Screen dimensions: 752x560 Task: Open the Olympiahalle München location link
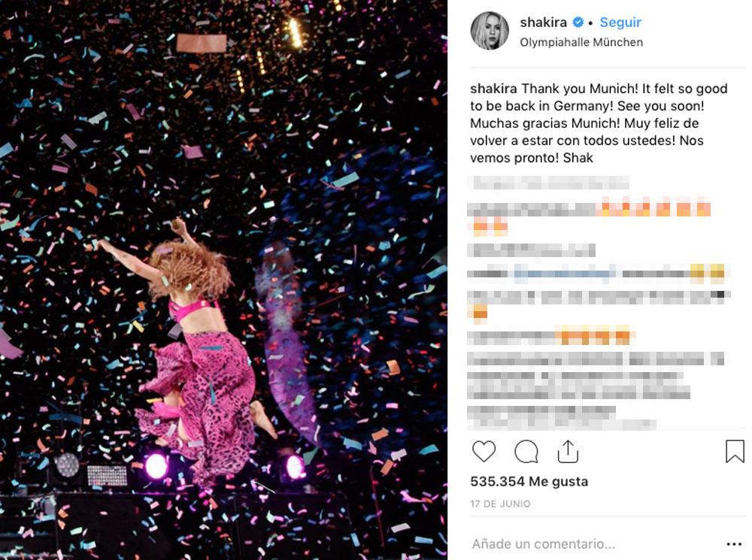tap(581, 42)
